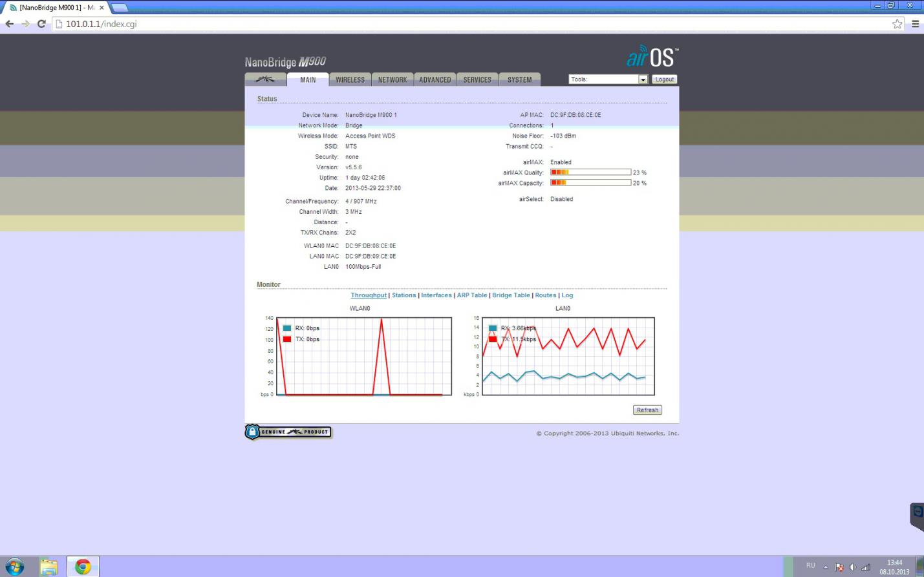Screen dimensions: 924x577
Task: Click the airMAX Quality bar
Action: pyautogui.click(x=590, y=173)
